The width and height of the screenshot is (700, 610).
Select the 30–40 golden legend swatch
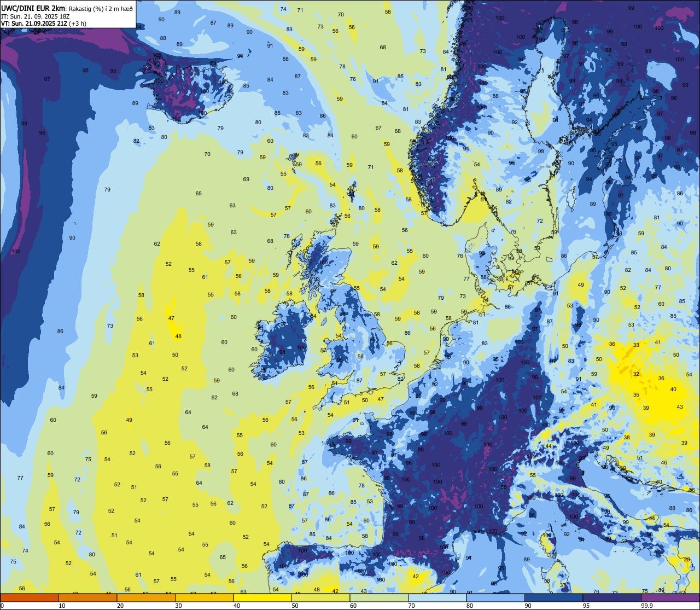(x=204, y=598)
